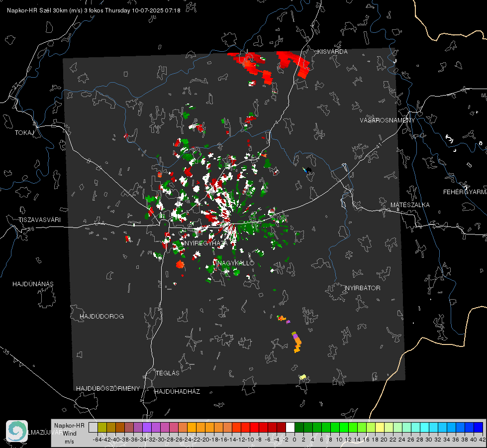The height and width of the screenshot is (448, 487).
Task: Click the small yellow echo near bottom edge
Action: tap(302, 377)
